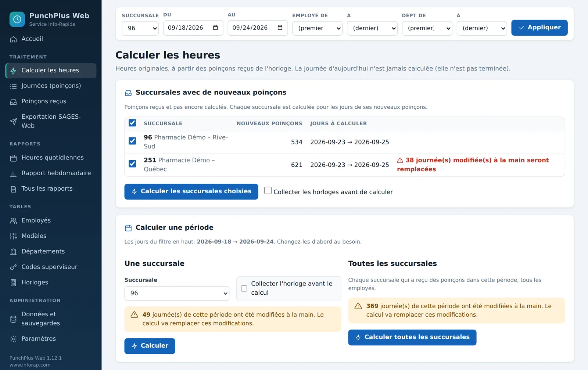Viewport: 588px width, 370px height.
Task: Click the Modèles sliders icon
Action: [x=13, y=236]
